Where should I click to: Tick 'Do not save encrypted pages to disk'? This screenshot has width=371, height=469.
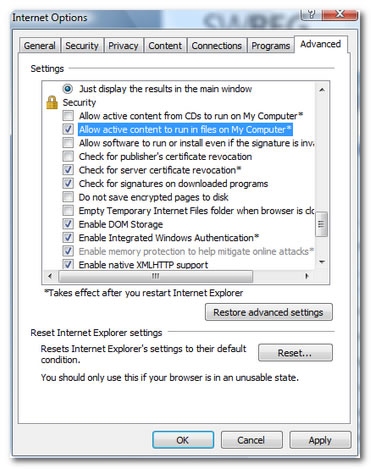[68, 197]
